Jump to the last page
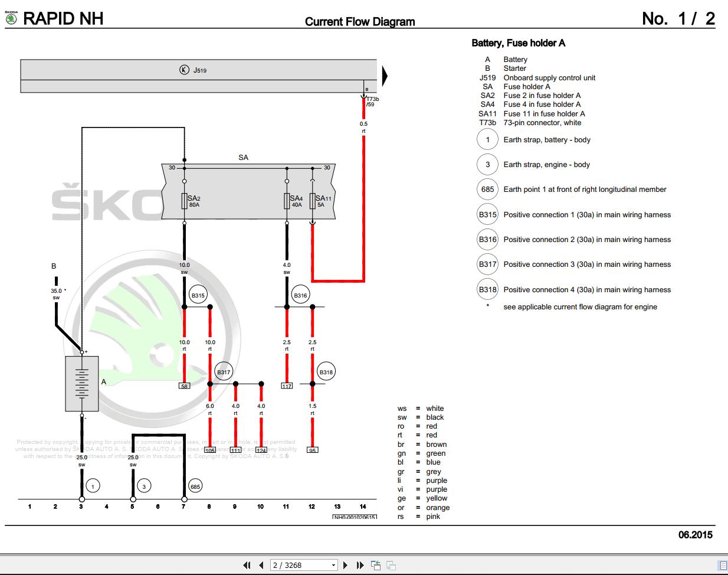 pyautogui.click(x=360, y=565)
